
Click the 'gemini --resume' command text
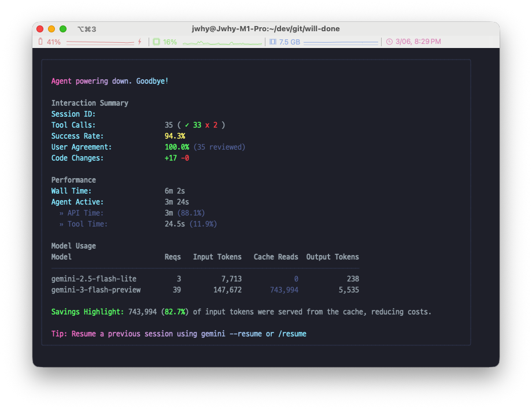coord(231,334)
